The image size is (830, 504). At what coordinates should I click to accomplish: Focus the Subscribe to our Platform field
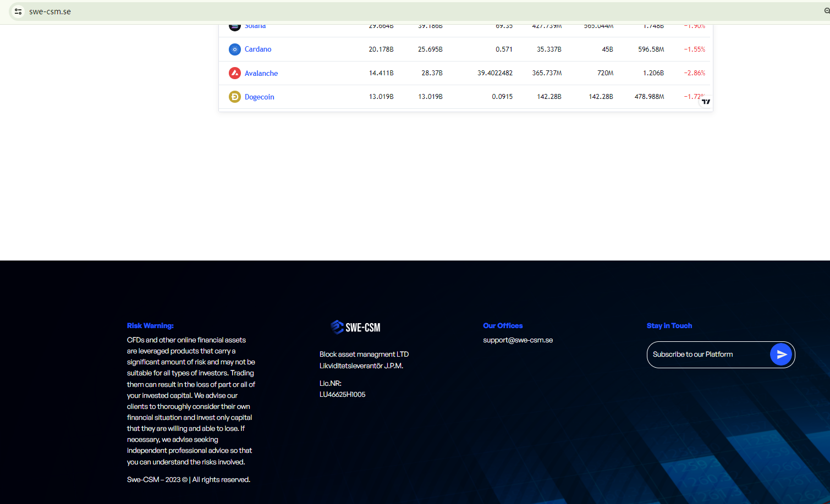click(708, 355)
